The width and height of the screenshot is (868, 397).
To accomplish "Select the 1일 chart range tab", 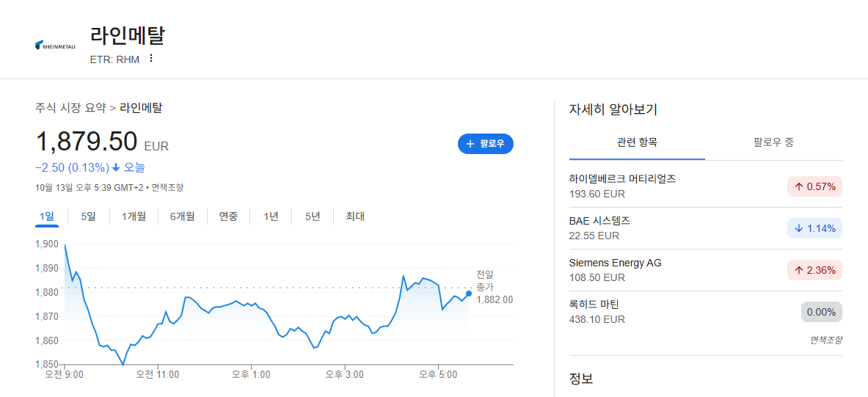I will tap(46, 216).
